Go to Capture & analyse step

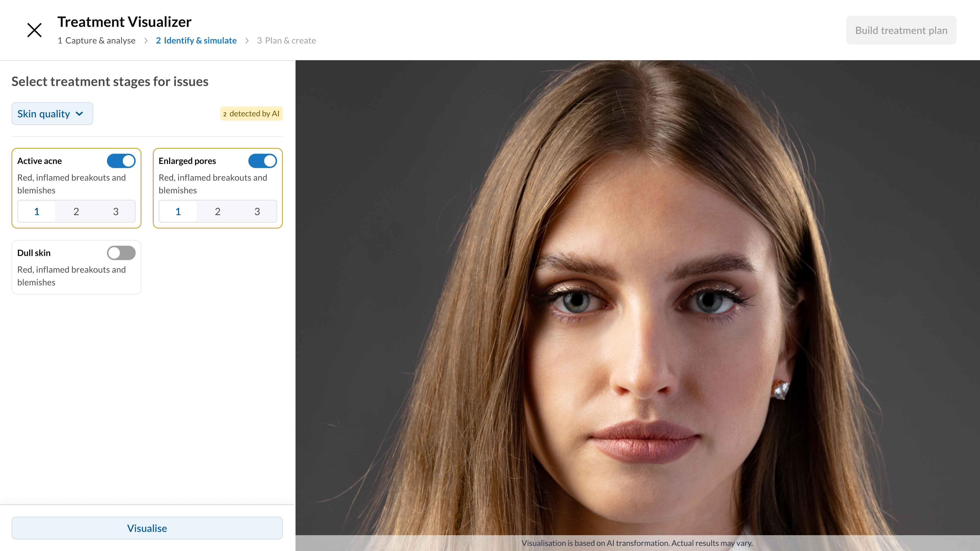pos(96,41)
